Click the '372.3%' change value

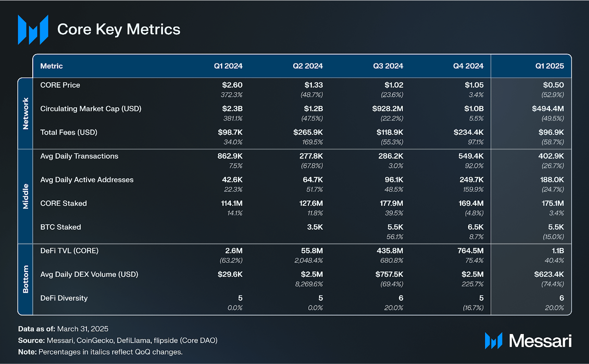(232, 95)
